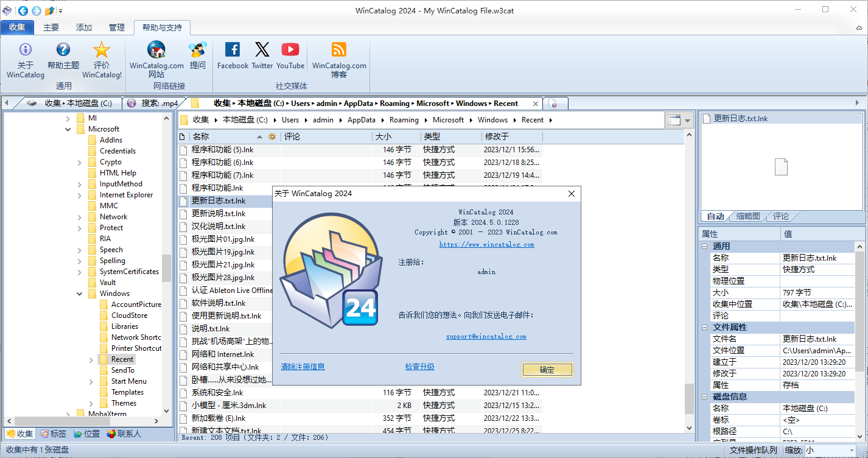868x458 pixels.
Task: Select 系统和安全.lnk file row
Action: click(360, 392)
